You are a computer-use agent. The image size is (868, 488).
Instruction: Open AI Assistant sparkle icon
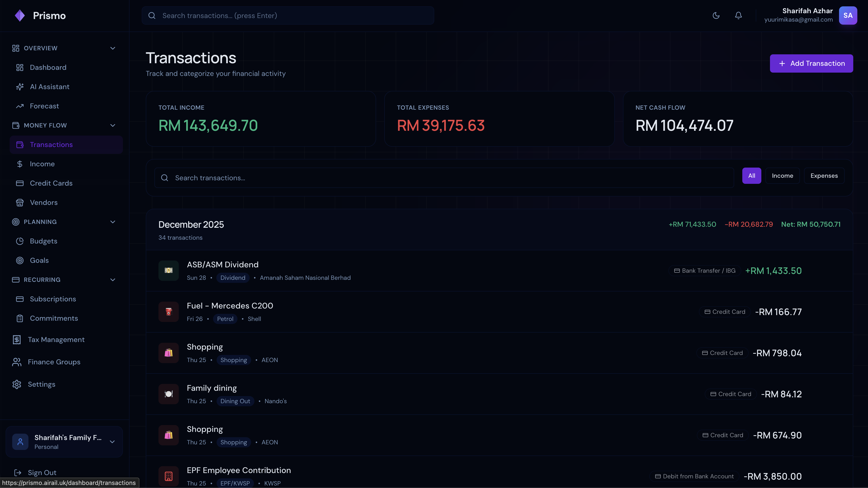coord(20,87)
